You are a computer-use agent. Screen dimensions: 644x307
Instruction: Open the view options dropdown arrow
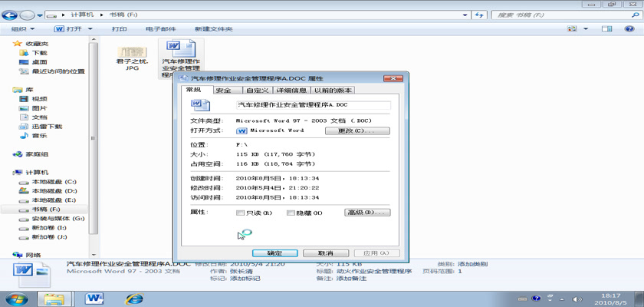point(587,29)
